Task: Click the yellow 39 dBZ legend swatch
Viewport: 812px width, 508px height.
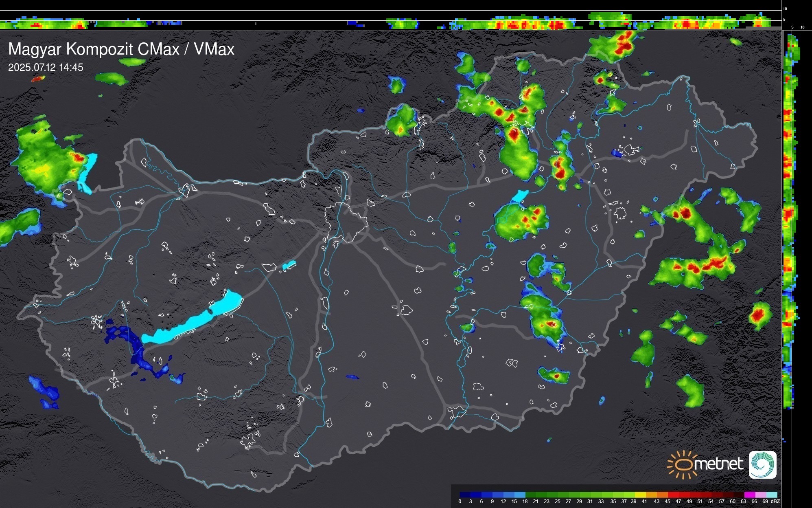Action: 640,495
